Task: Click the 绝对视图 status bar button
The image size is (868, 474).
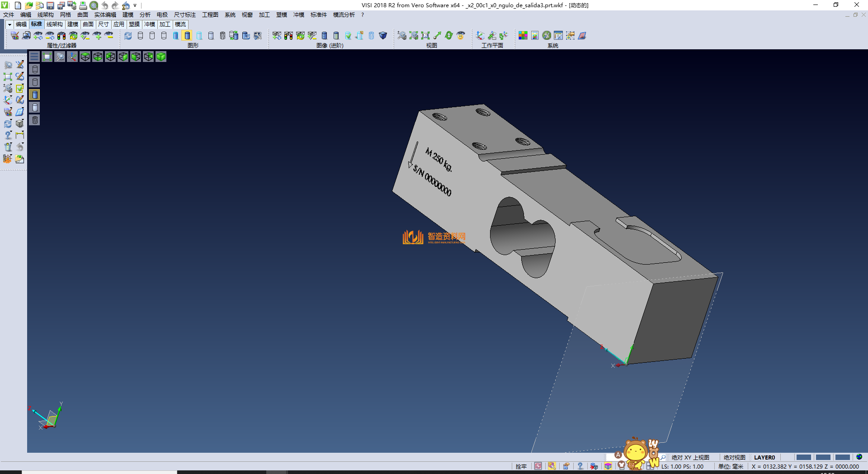Action: tap(734, 457)
